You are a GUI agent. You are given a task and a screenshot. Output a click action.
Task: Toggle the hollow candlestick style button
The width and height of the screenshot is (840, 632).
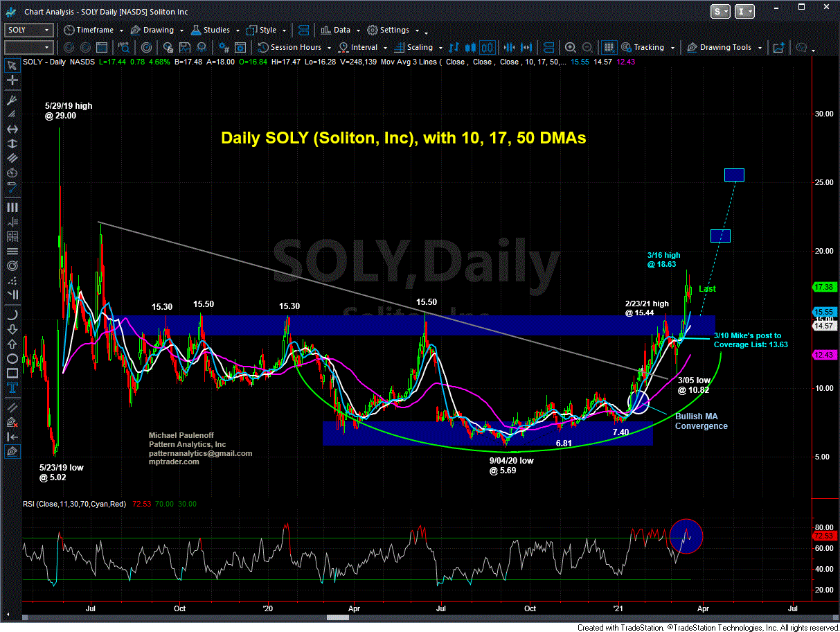pyautogui.click(x=487, y=47)
